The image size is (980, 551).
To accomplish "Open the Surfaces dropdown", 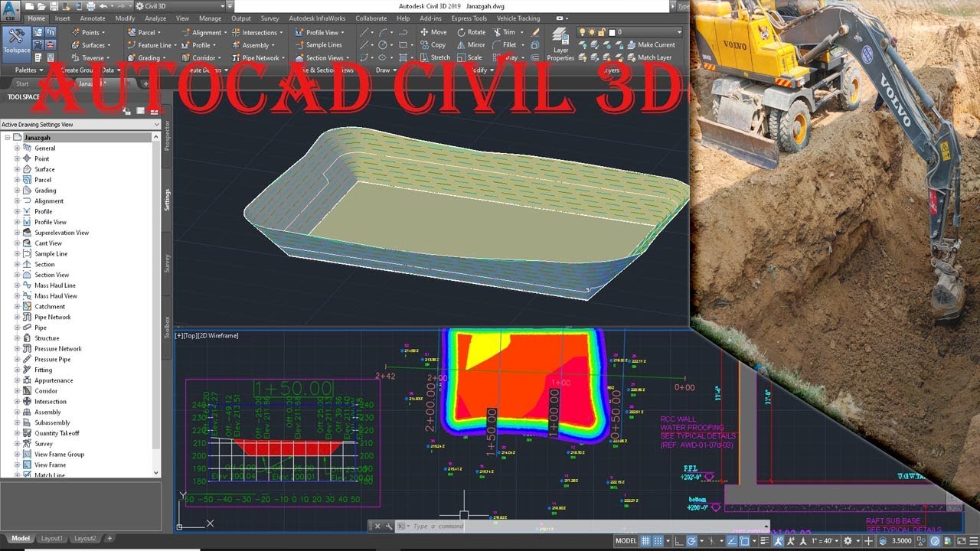I will click(92, 45).
